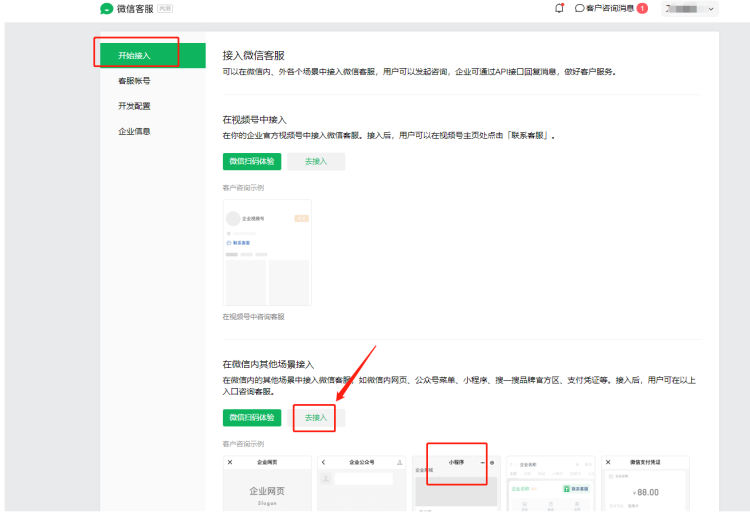Click 去接入 under 在视频号中接入
This screenshot has height=517, width=750.
coord(316,162)
